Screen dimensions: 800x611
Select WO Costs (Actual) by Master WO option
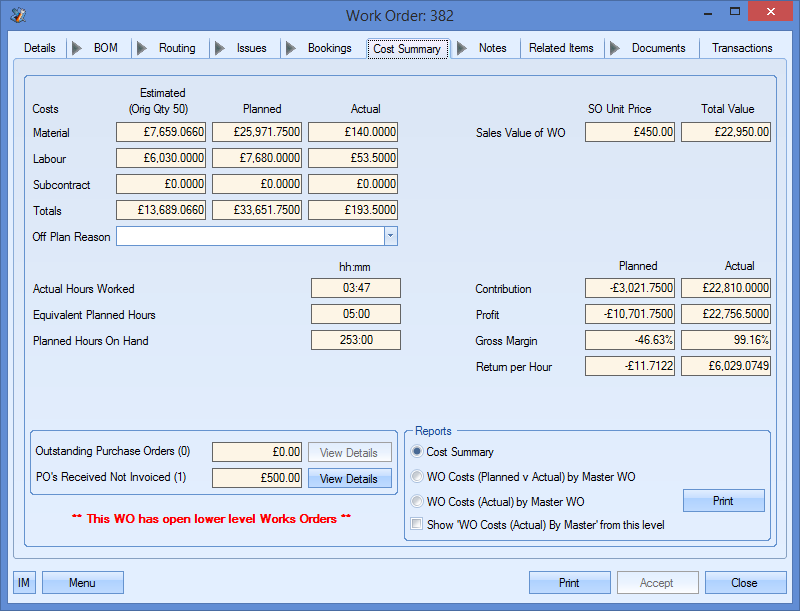(418, 502)
